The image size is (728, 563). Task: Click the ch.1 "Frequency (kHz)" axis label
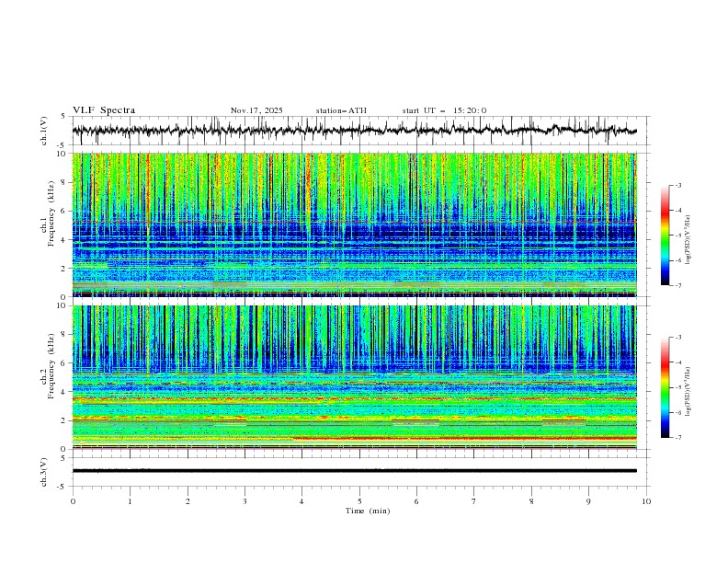coord(51,214)
